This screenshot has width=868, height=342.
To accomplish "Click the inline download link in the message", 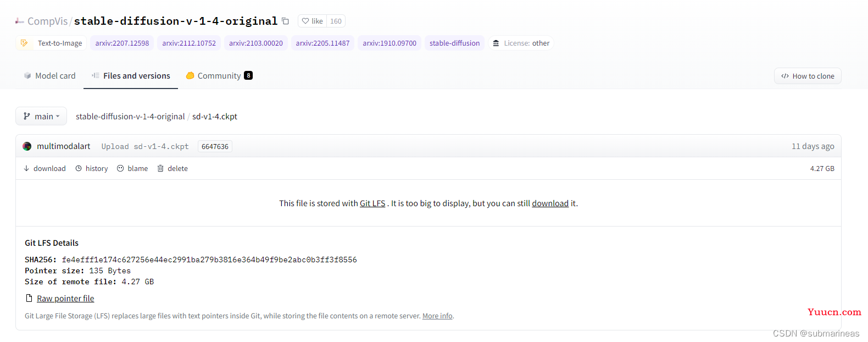I will pyautogui.click(x=550, y=203).
